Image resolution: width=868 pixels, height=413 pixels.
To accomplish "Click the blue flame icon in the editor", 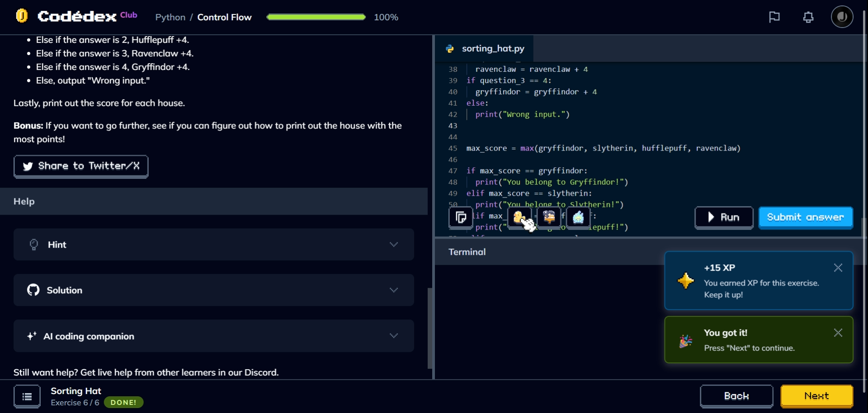I will pyautogui.click(x=578, y=217).
